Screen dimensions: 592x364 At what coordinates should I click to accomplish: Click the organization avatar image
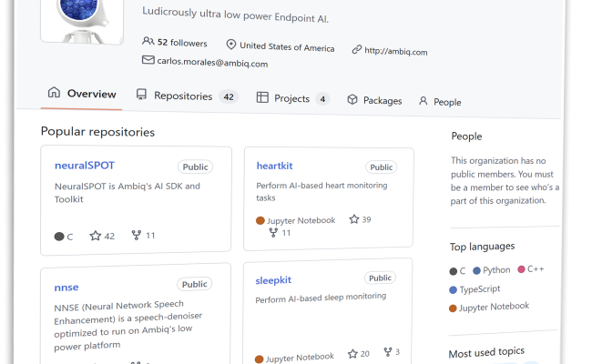tap(82, 18)
